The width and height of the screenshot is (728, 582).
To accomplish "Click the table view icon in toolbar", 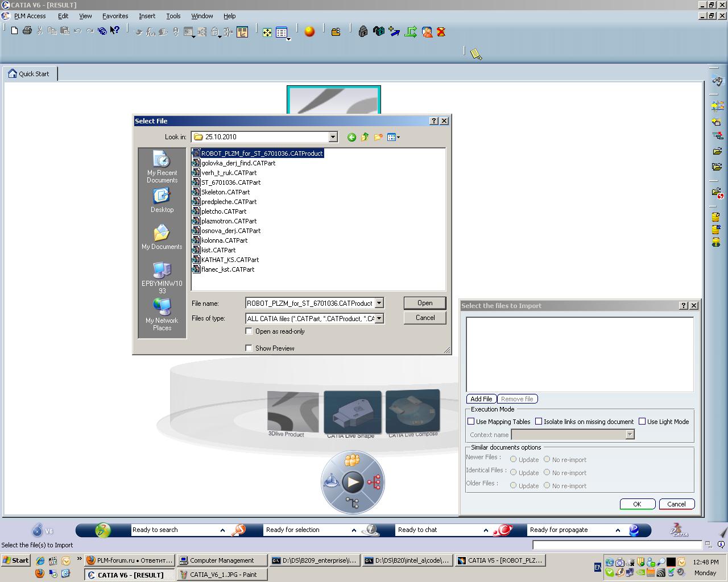I will point(282,32).
